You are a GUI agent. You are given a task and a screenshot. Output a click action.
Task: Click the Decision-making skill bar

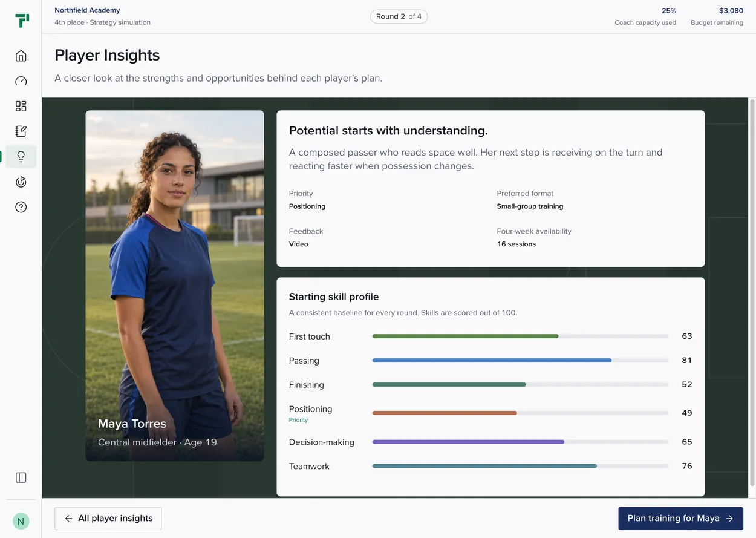coord(520,442)
